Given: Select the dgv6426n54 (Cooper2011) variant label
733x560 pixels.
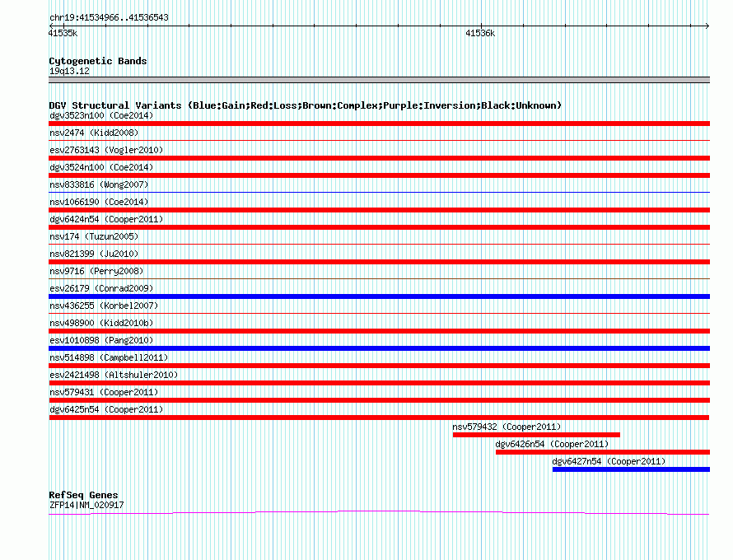Looking at the screenshot, I should point(552,444).
